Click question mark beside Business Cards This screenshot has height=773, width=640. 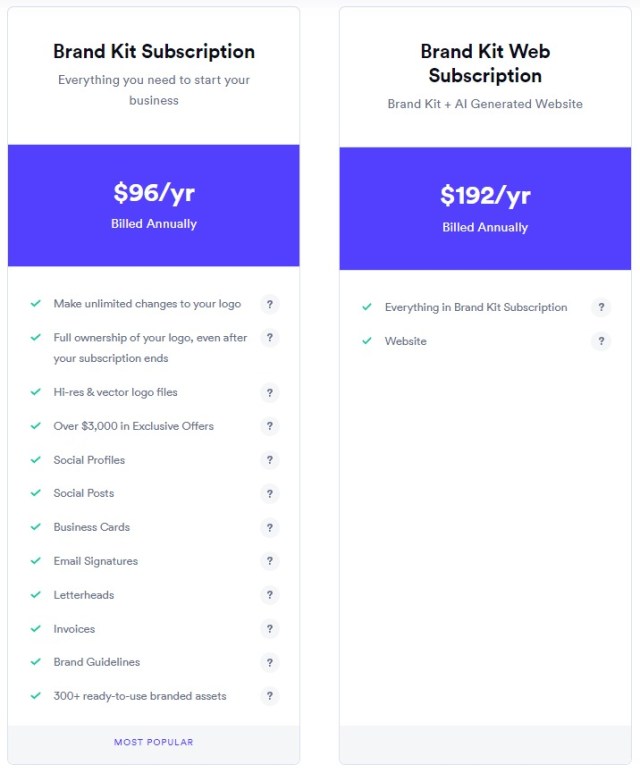(x=269, y=528)
